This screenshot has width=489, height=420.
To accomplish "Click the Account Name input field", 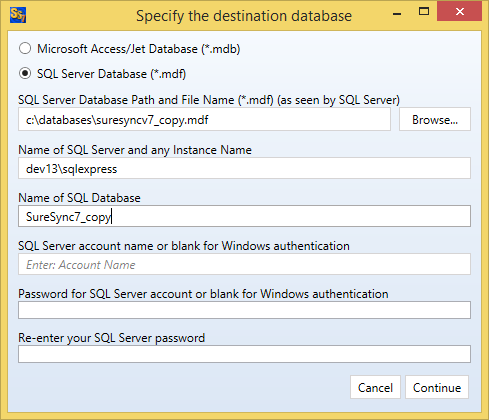I will coord(244,264).
